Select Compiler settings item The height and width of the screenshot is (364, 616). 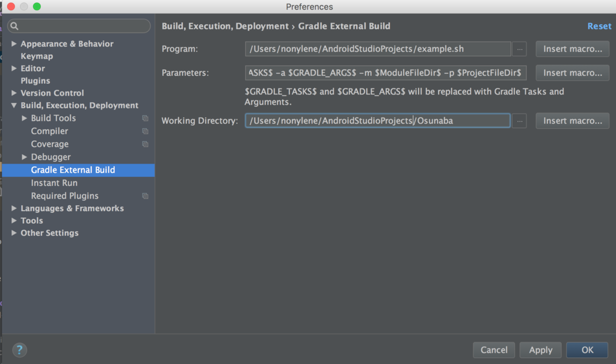click(x=49, y=131)
